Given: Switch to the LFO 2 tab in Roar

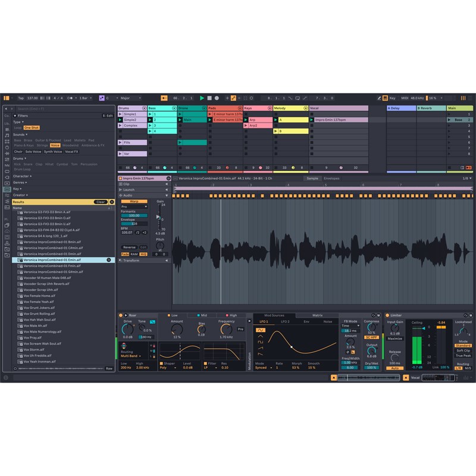Looking at the screenshot, I should coord(286,321).
